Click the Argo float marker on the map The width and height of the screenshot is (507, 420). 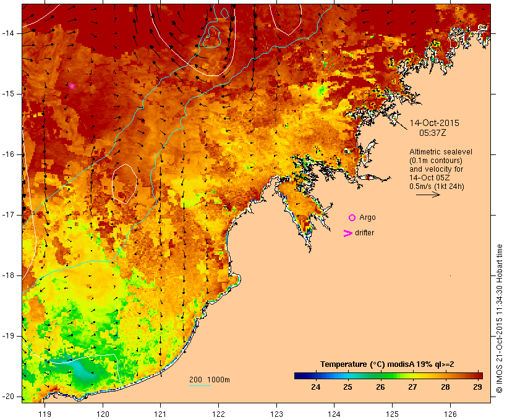point(72,86)
